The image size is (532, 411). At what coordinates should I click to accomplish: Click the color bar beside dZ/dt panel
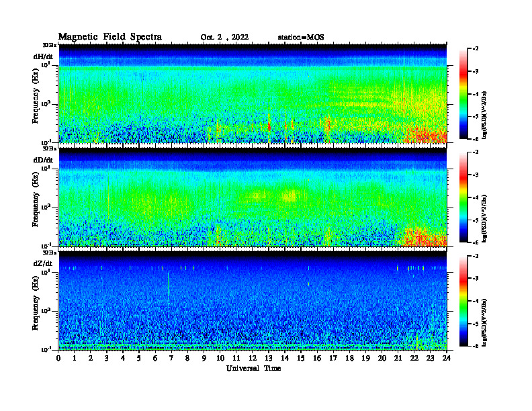coord(463,301)
